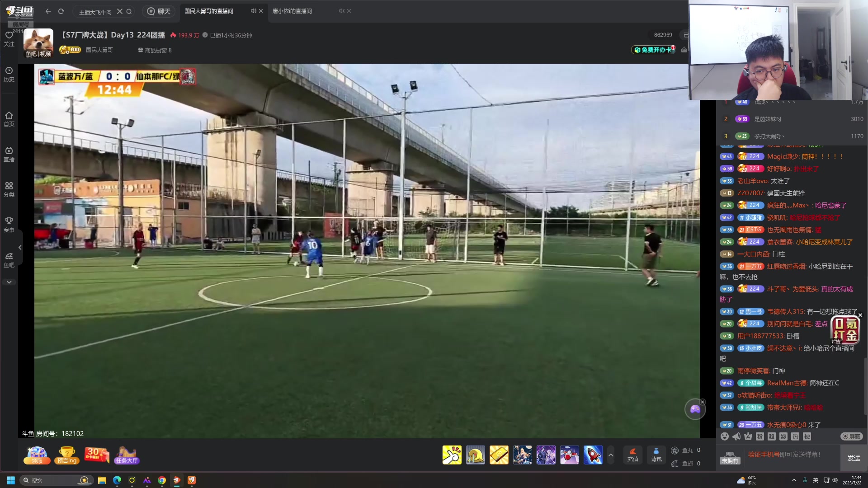
Task: Toggle the 滤 chat filter
Action: tap(783, 436)
